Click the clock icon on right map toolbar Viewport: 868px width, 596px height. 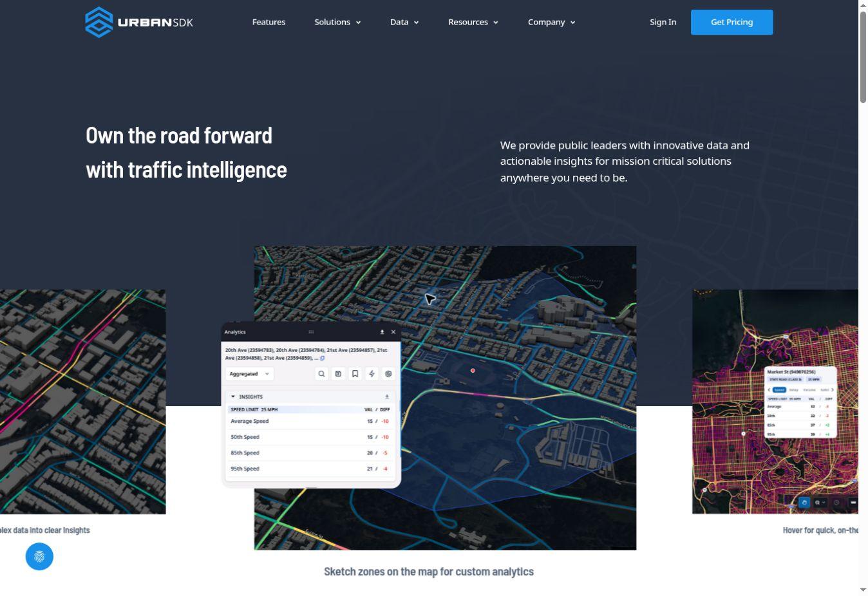(x=836, y=503)
